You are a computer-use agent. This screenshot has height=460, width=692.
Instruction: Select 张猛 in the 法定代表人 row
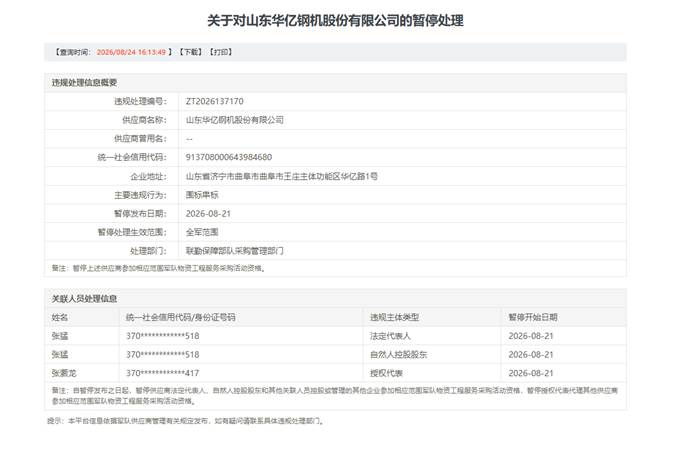[x=60, y=336]
